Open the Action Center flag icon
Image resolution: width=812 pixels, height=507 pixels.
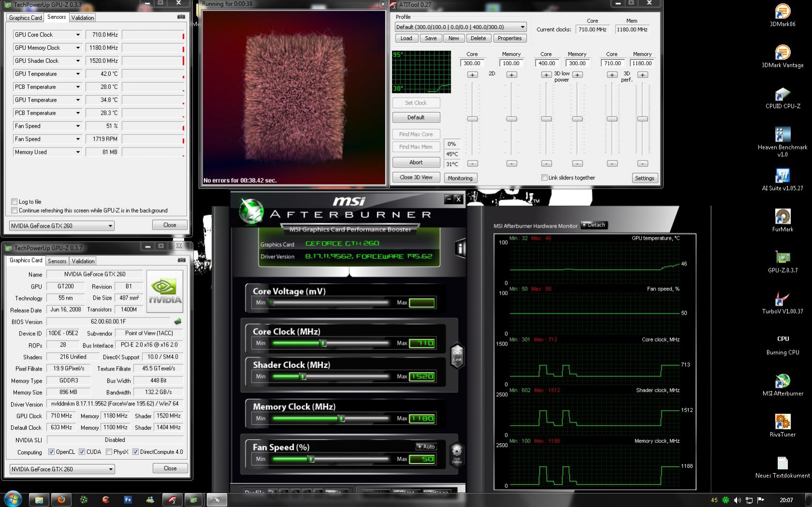[760, 500]
